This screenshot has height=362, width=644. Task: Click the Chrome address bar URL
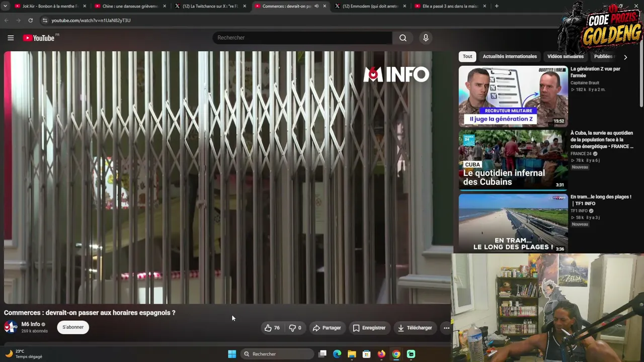click(91, 21)
